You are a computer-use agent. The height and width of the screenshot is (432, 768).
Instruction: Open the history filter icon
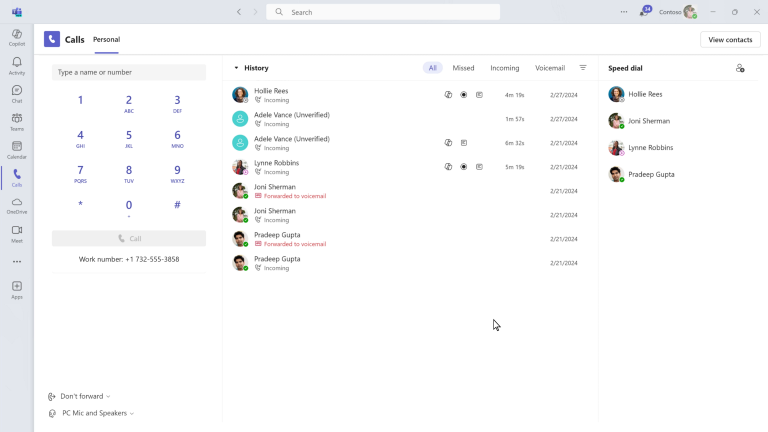coord(583,68)
